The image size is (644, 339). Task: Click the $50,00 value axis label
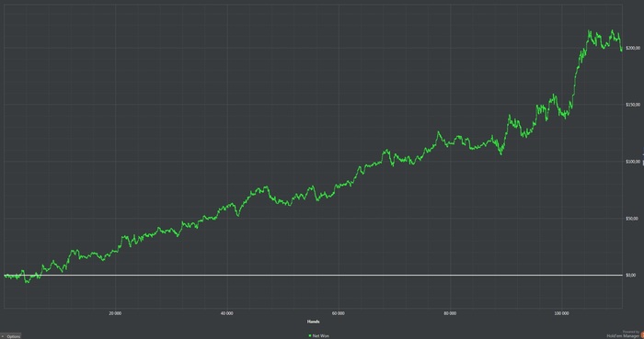(x=632, y=219)
